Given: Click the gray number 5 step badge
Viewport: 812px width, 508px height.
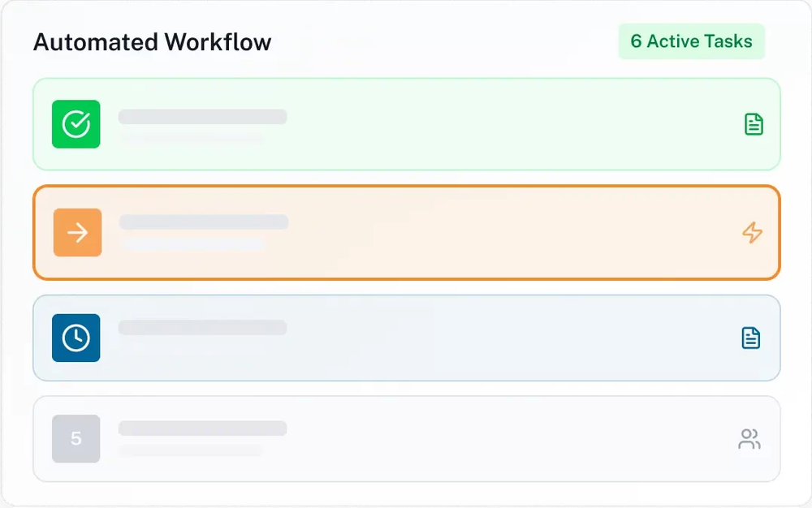Looking at the screenshot, I should coord(76,439).
